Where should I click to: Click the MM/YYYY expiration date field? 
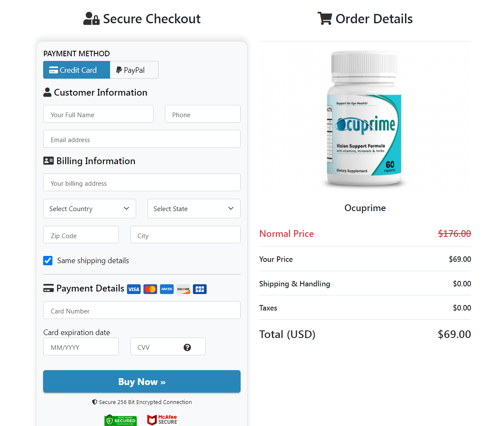[x=81, y=347]
